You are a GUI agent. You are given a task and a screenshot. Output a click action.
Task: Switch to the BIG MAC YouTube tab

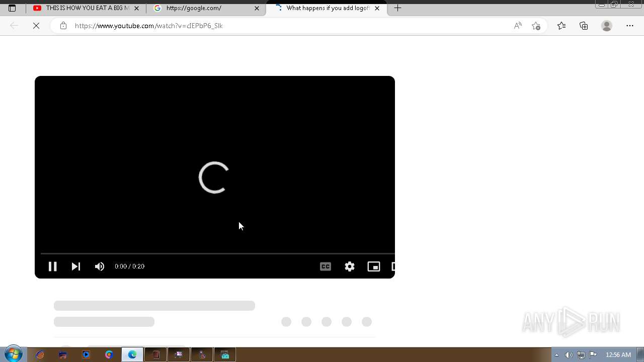pyautogui.click(x=86, y=8)
